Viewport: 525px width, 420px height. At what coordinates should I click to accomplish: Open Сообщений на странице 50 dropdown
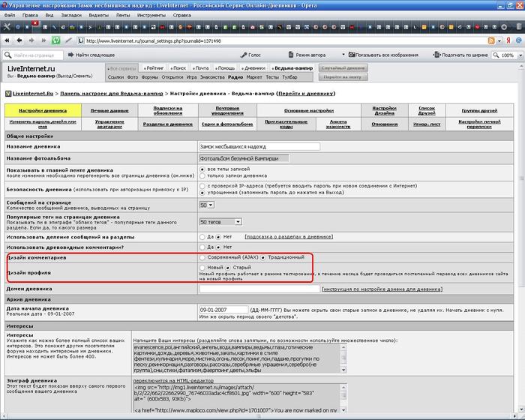click(x=206, y=205)
